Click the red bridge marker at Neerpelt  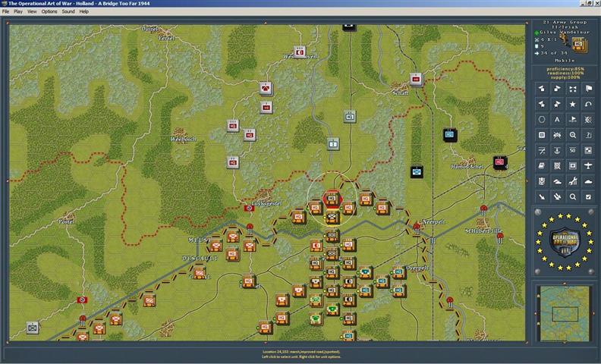[417, 227]
